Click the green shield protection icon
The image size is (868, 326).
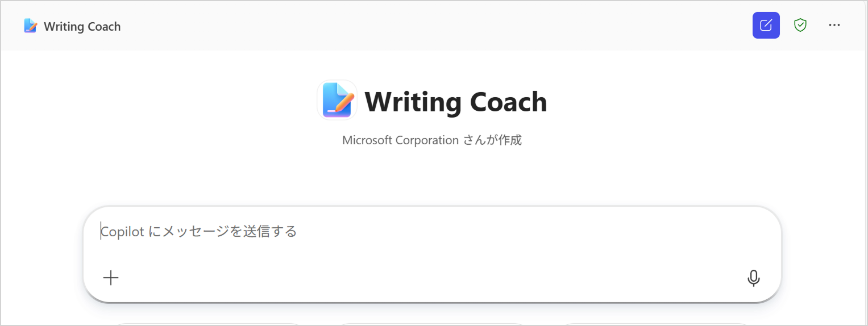pos(800,26)
